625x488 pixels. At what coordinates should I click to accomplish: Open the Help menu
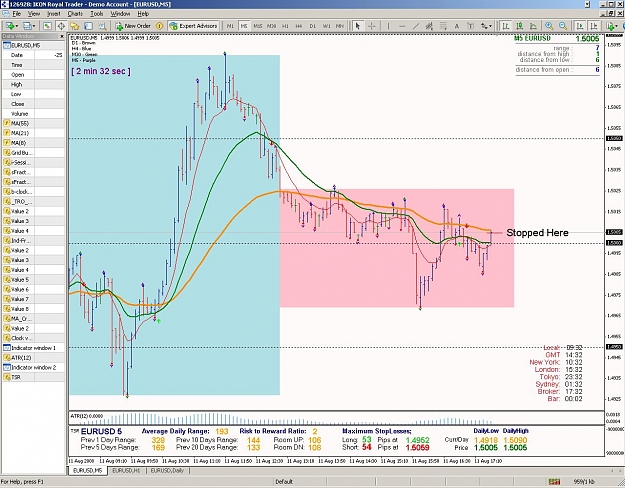[143, 14]
